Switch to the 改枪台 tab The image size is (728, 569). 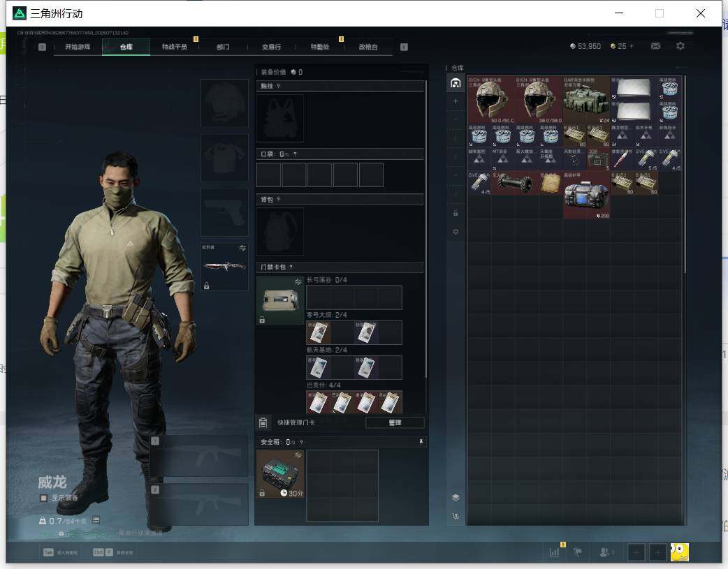(367, 47)
